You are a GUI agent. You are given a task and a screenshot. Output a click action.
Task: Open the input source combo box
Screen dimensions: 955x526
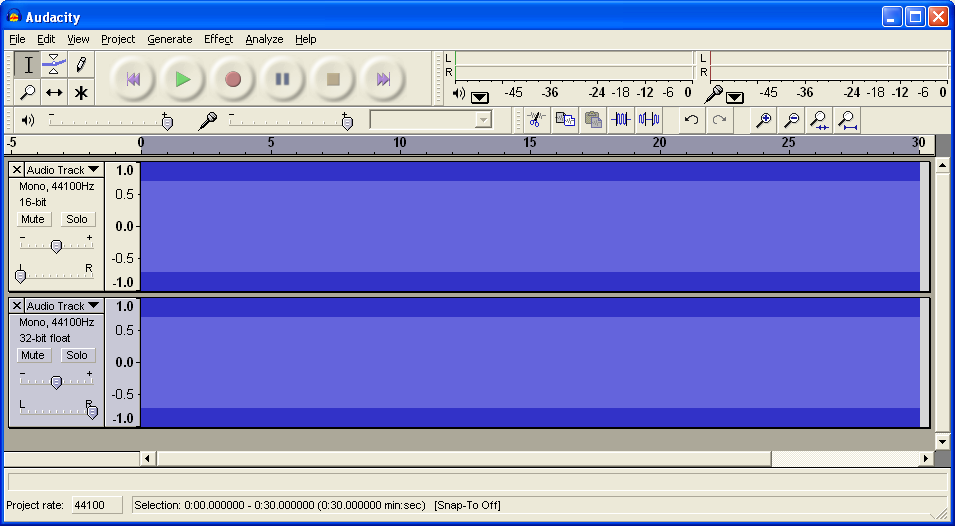tap(431, 120)
